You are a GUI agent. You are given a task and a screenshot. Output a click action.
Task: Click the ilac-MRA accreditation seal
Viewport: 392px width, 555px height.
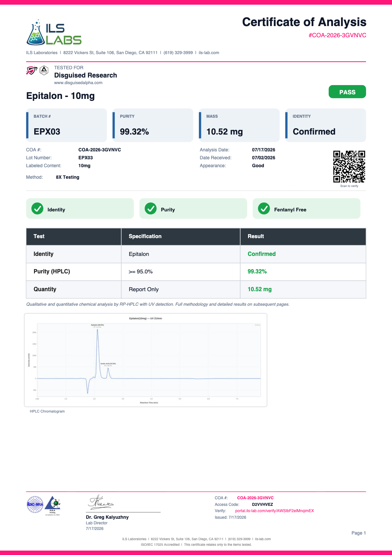(35, 505)
